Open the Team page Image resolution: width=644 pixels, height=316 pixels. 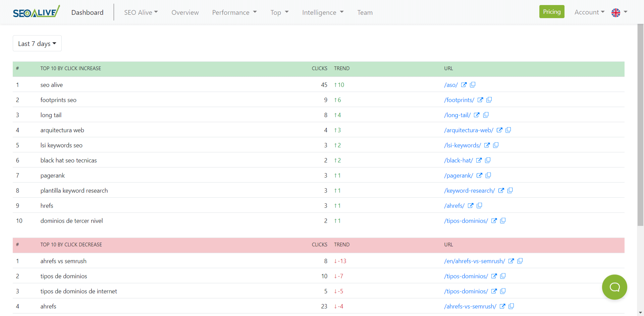(x=365, y=12)
